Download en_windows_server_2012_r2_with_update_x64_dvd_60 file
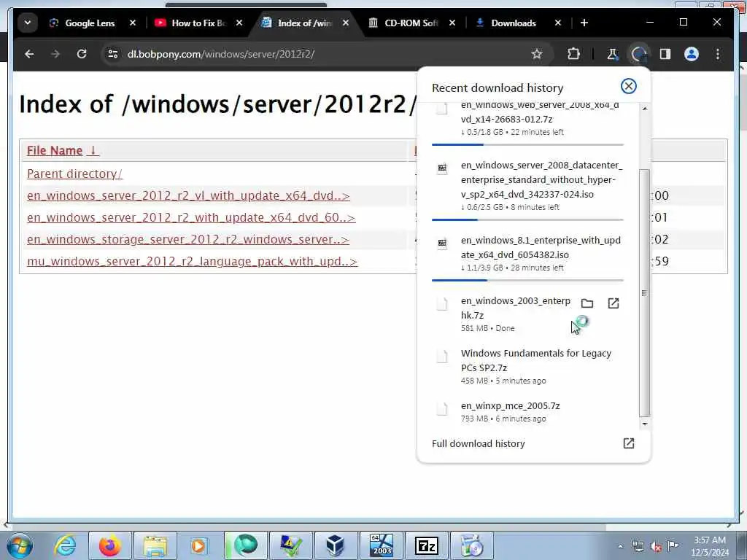 191,217
